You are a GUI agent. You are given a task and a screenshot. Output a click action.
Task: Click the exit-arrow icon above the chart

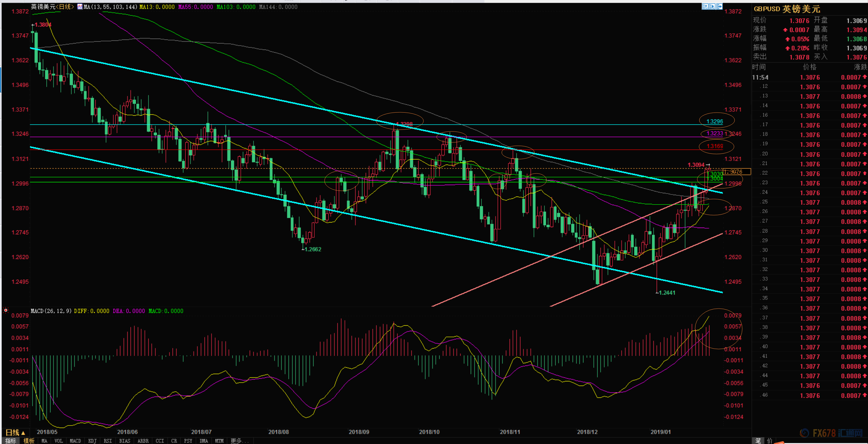(719, 6)
